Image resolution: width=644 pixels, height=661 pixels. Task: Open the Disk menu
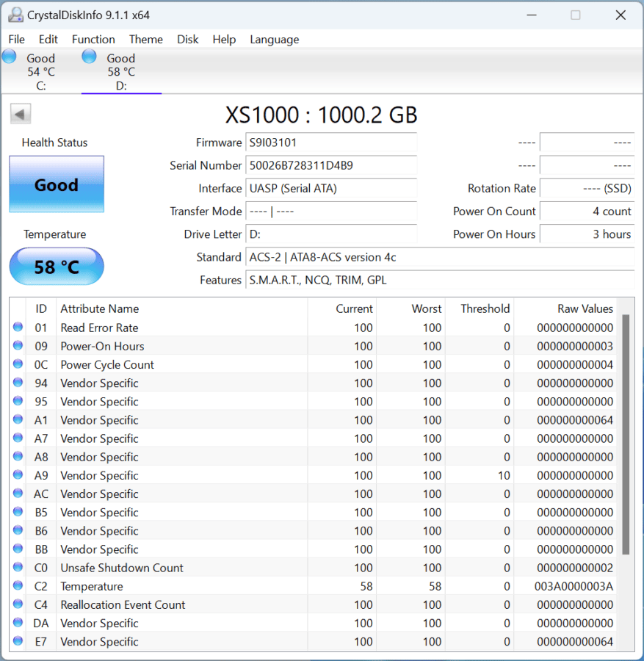[187, 40]
